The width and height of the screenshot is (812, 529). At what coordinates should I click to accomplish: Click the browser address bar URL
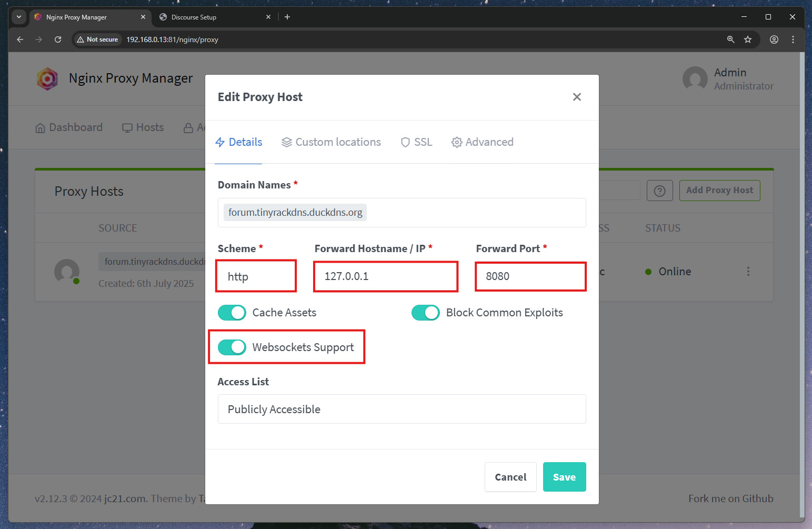172,39
